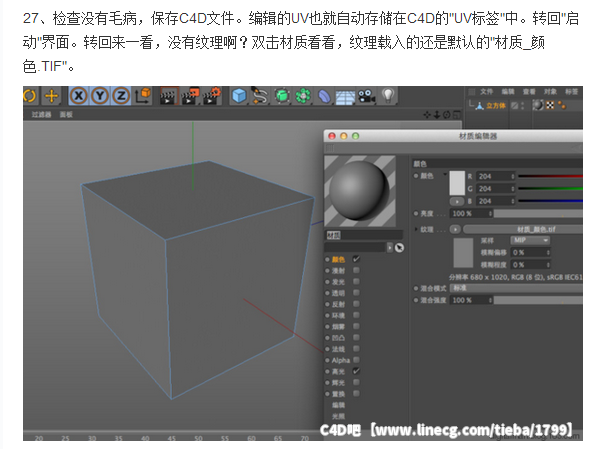The image size is (606, 449).
Task: Click the layer icon beside 立方体
Action: (514, 105)
